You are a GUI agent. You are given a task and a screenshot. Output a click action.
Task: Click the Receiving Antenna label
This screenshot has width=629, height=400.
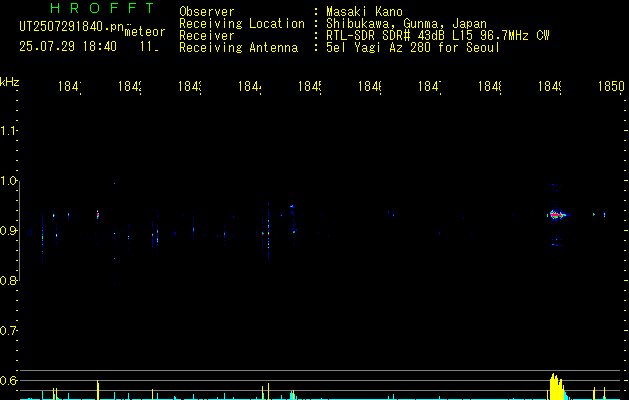tap(238, 48)
